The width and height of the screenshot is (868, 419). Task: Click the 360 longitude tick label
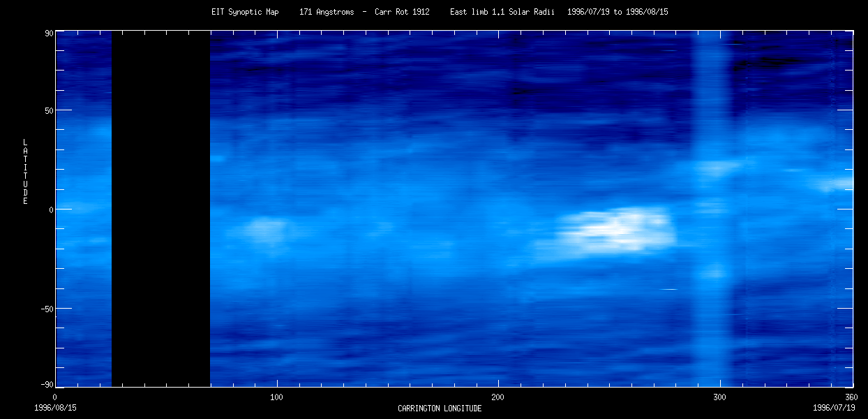pyautogui.click(x=852, y=397)
